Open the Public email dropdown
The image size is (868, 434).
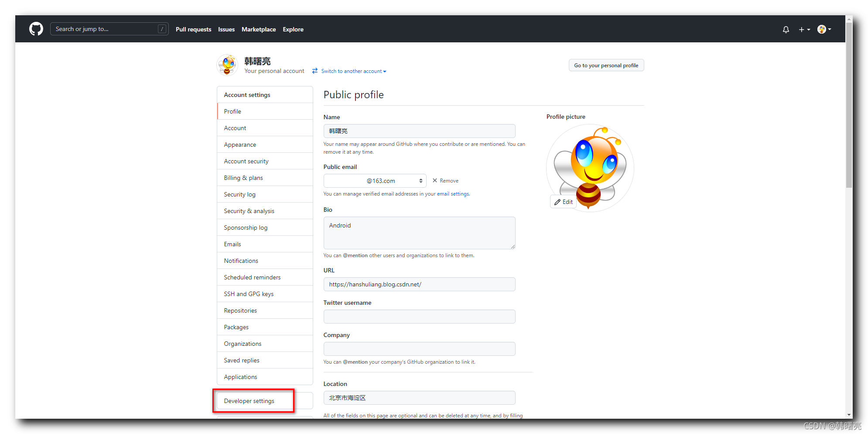375,181
